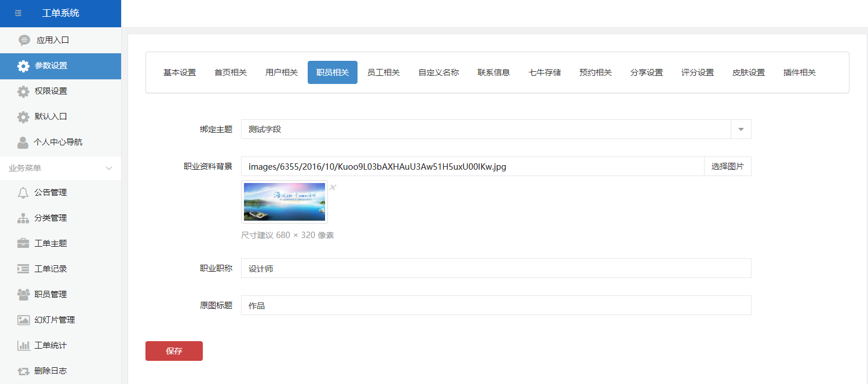This screenshot has height=384, width=868.
Task: Open 应用入口 in the sidebar
Action: [x=60, y=40]
